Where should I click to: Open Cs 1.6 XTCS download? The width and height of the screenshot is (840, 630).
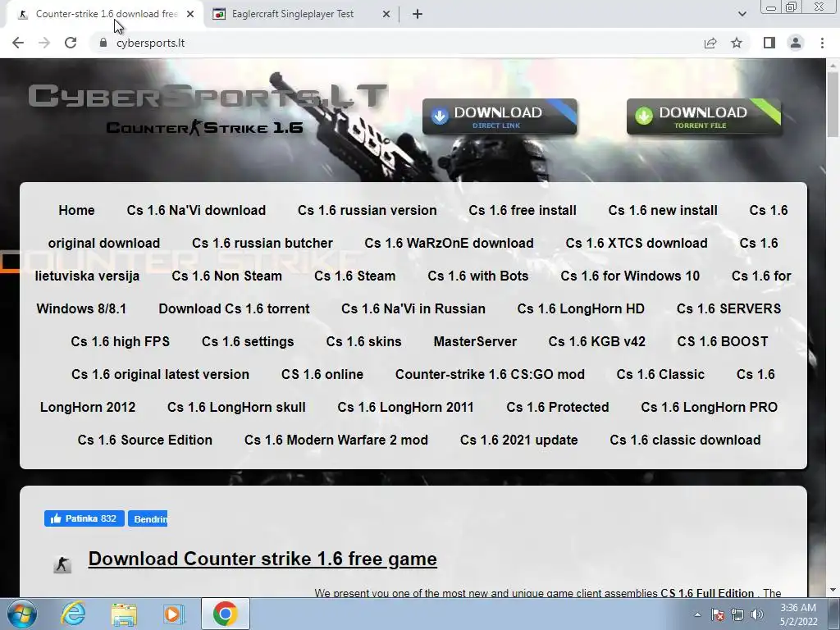637,243
